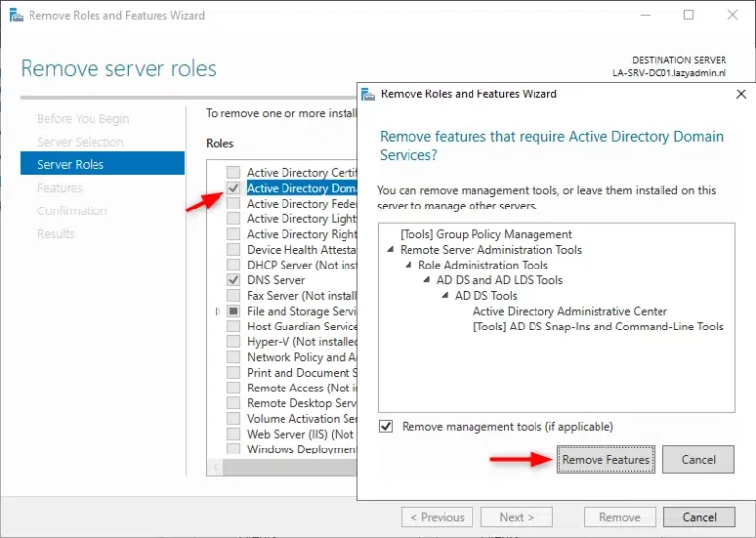The image size is (756, 538).
Task: Toggle File and Storage Services checkbox
Action: 234,311
